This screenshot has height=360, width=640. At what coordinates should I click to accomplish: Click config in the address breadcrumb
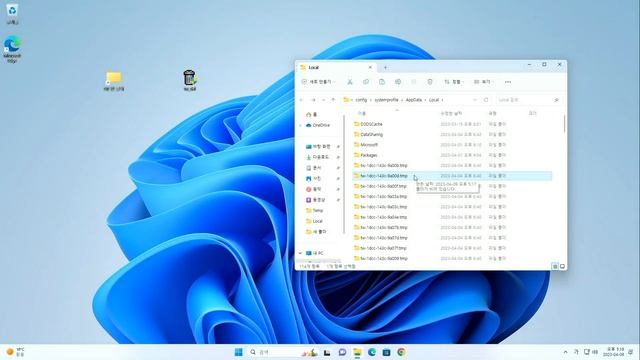click(x=361, y=100)
